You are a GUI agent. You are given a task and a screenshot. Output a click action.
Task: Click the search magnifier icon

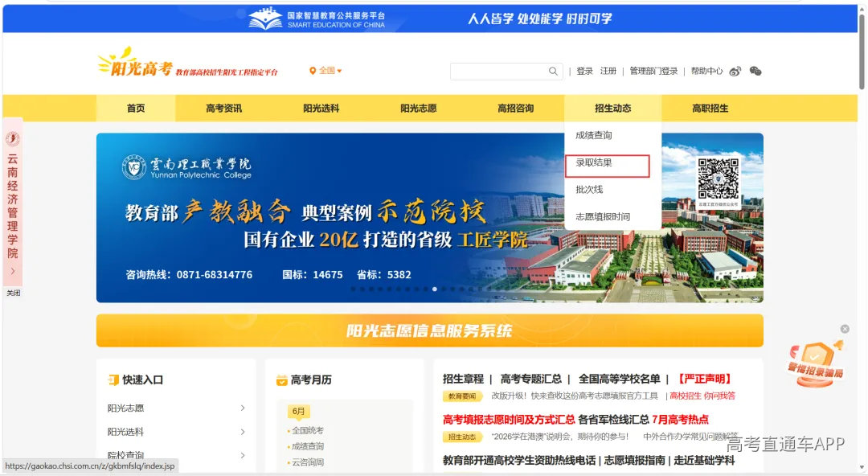point(553,71)
